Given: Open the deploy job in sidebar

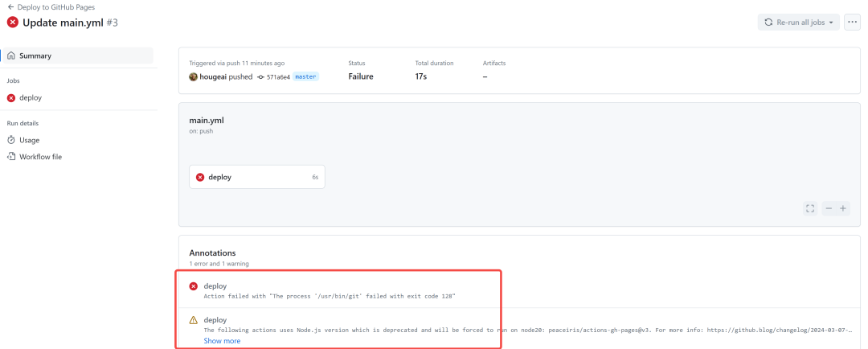Looking at the screenshot, I should point(31,98).
